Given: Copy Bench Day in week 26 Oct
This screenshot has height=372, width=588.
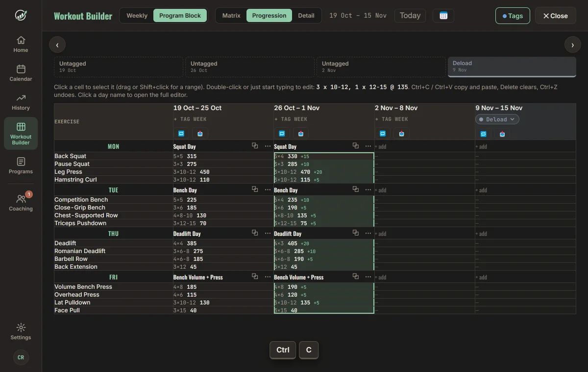Looking at the screenshot, I should (x=356, y=189).
